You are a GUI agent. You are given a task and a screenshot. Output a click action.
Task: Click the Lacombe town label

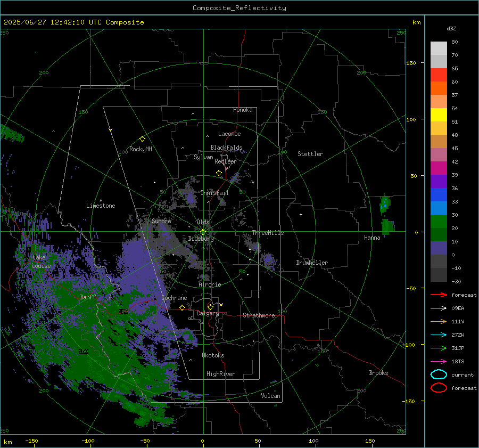[x=229, y=134]
